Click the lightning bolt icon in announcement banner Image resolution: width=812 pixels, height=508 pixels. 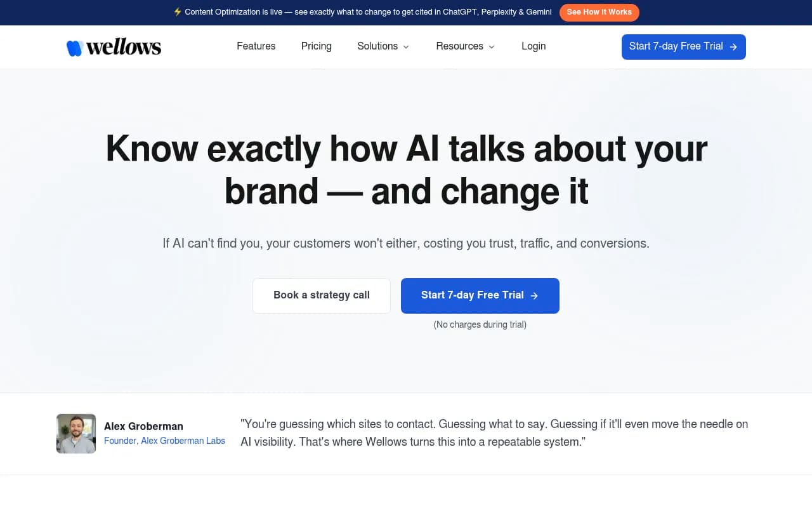click(178, 12)
